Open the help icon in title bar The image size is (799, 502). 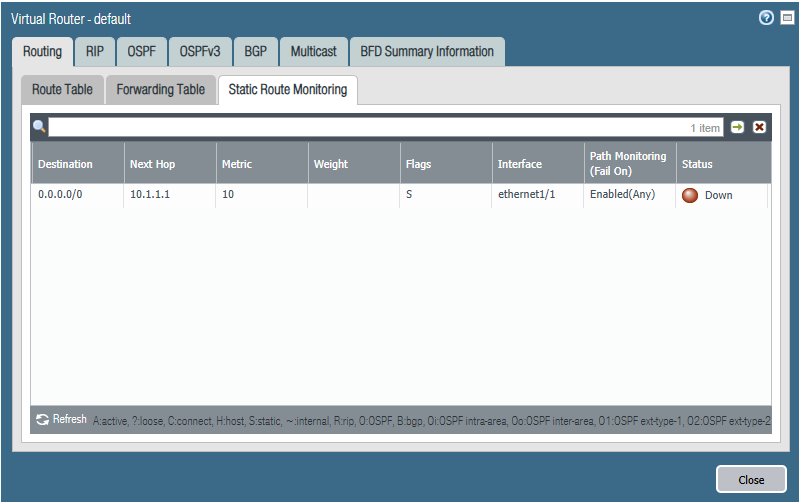[766, 18]
